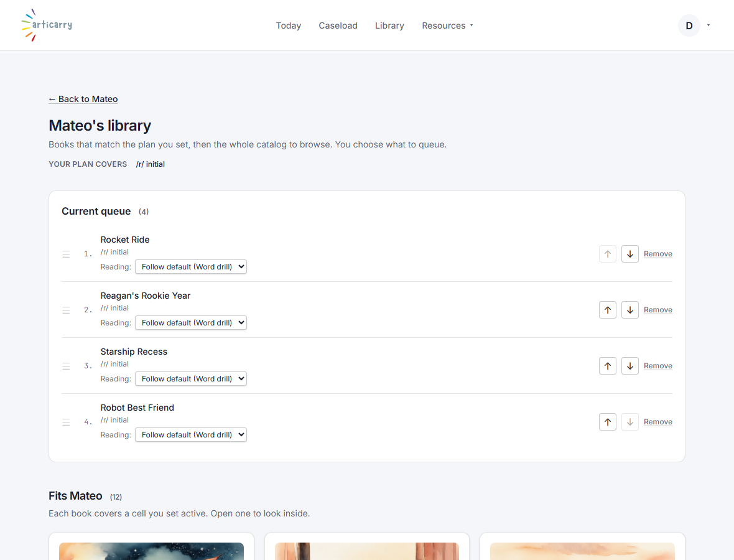The width and height of the screenshot is (734, 560).
Task: Open Reading dropdown for Starship Recess
Action: pyautogui.click(x=190, y=379)
